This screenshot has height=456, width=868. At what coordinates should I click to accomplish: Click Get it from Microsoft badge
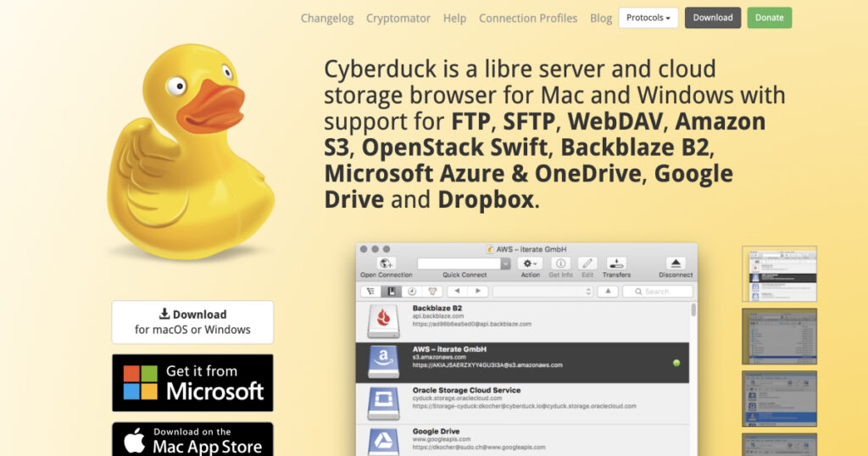[x=192, y=383]
